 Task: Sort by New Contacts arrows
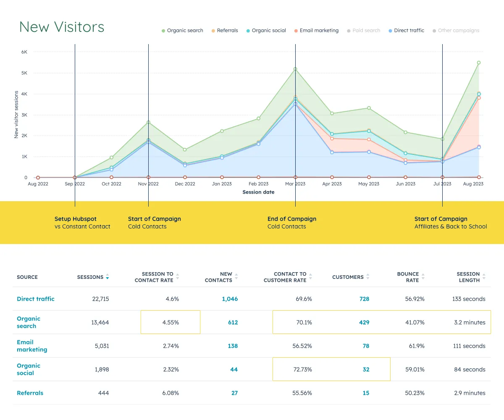tap(236, 277)
